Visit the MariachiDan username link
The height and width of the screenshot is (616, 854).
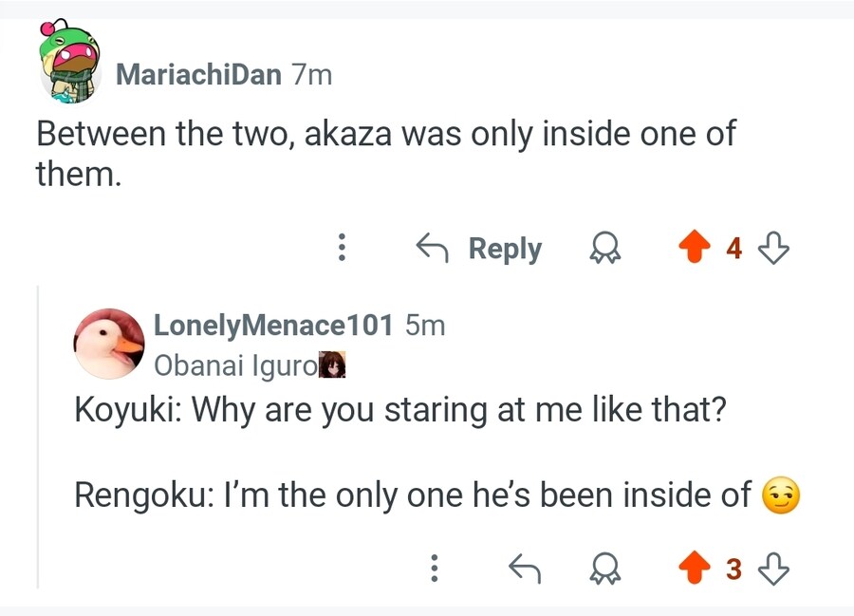pyautogui.click(x=198, y=74)
